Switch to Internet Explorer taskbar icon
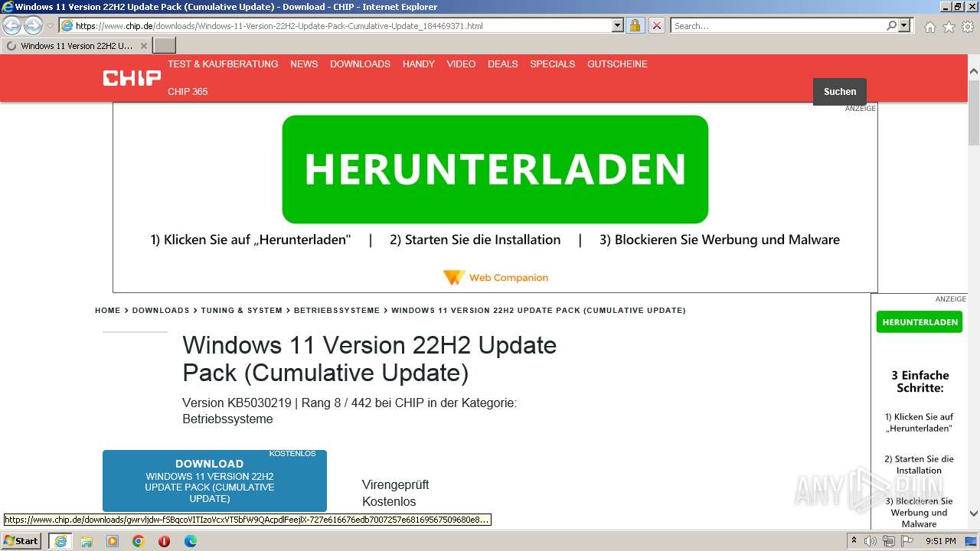Viewport: 980px width, 551px height. coord(60,540)
